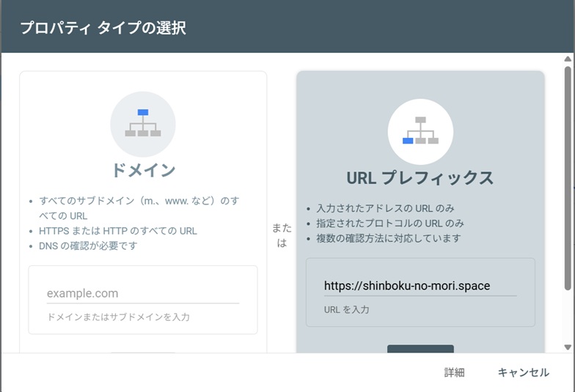Click the 'HTTPS または HTTP のすべての URL' bullet

(x=118, y=231)
